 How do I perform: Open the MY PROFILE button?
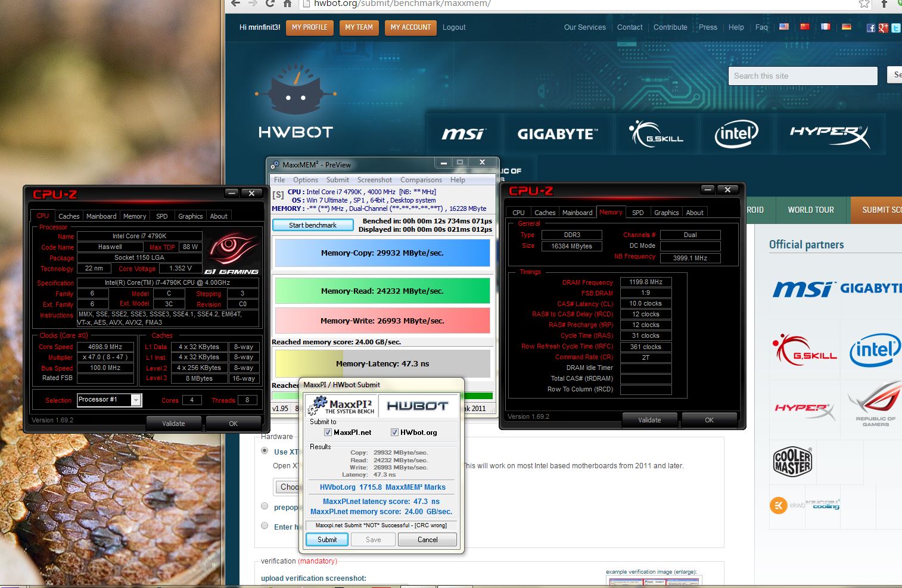coord(310,27)
